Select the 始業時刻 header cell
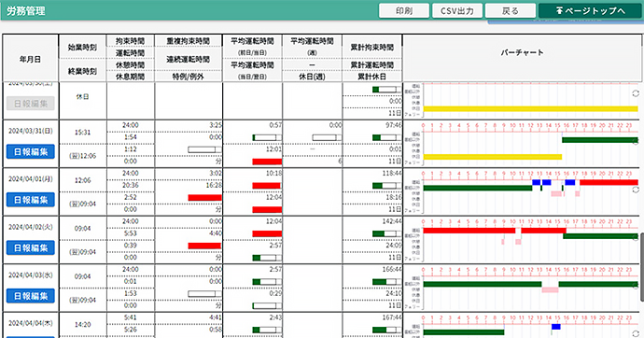 (x=82, y=48)
